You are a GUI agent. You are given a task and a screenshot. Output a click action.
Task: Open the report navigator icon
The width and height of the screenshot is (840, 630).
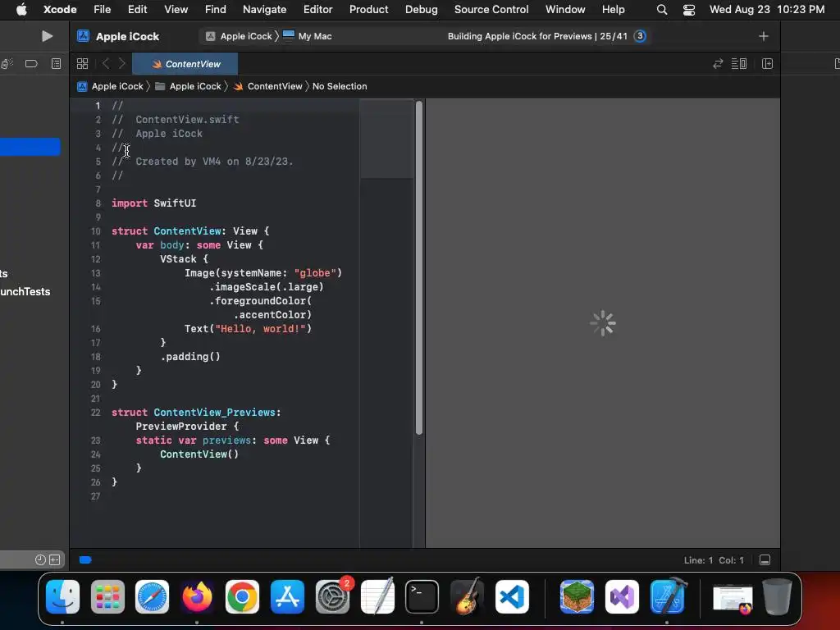point(56,64)
